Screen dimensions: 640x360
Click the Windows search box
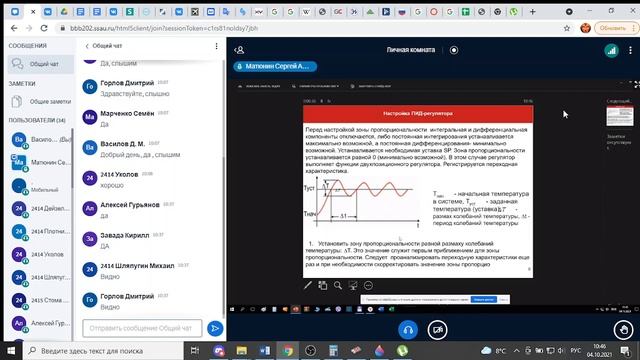click(x=103, y=351)
